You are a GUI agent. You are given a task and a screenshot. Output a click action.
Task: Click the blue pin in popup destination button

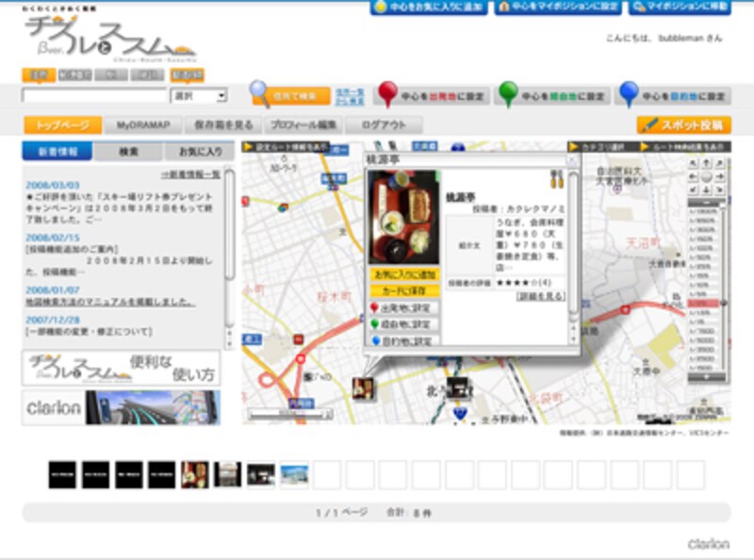[375, 340]
